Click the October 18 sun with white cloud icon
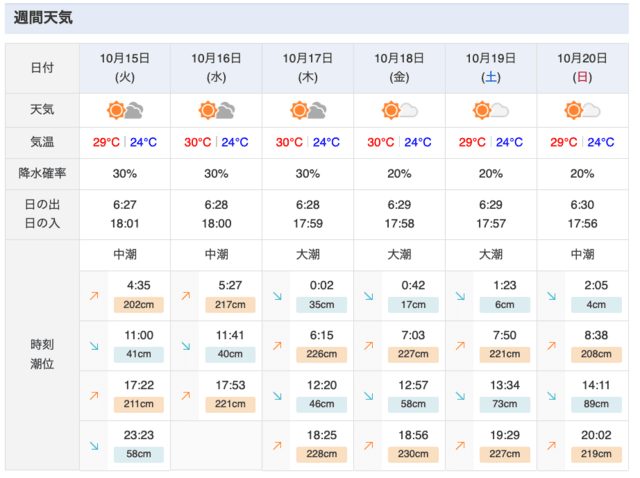This screenshot has height=478, width=640. (400, 111)
